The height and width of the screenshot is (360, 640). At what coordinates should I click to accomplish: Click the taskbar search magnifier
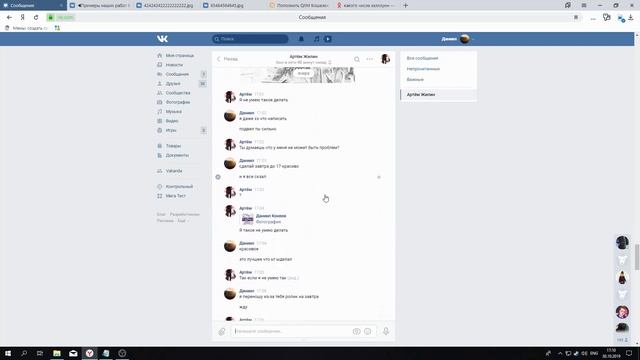[x=24, y=353]
